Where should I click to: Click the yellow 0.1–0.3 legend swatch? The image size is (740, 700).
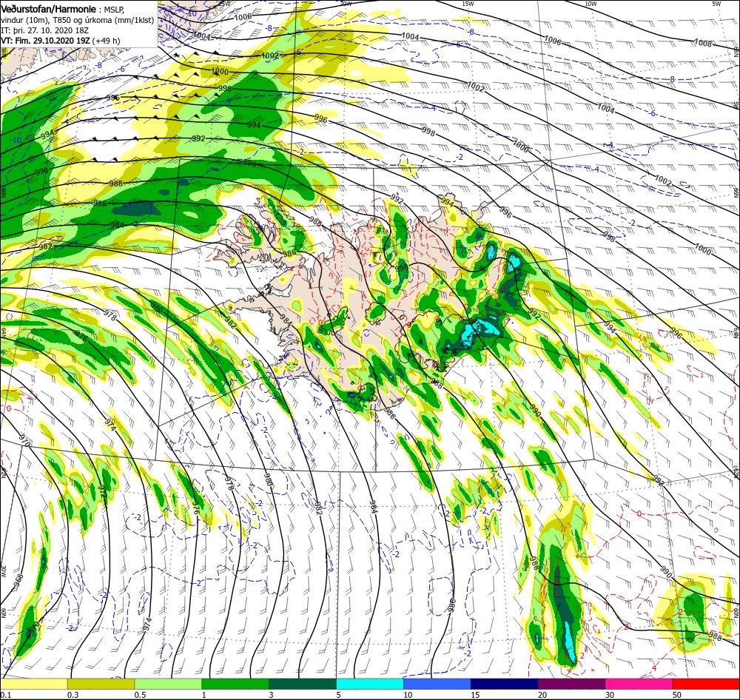(x=33, y=684)
